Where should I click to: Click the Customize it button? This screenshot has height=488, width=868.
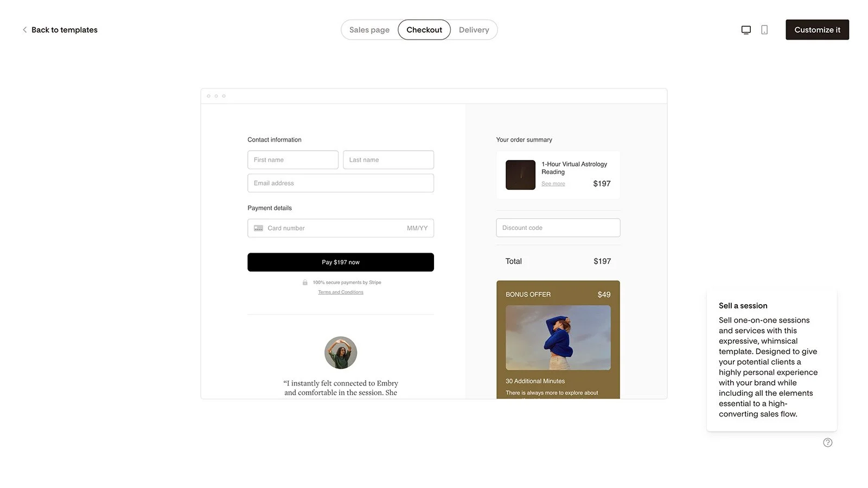coord(817,30)
